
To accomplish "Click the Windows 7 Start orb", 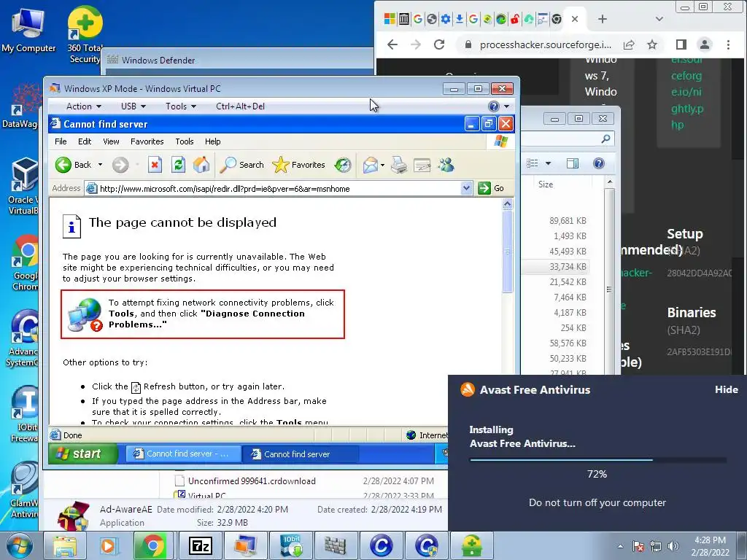I will 20,545.
